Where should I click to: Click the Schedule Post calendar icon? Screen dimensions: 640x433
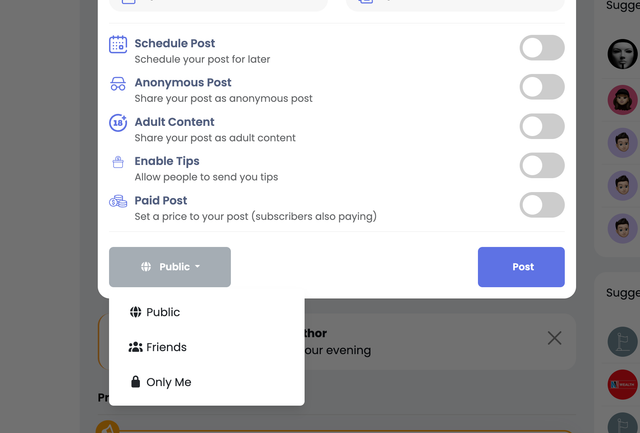(x=118, y=44)
